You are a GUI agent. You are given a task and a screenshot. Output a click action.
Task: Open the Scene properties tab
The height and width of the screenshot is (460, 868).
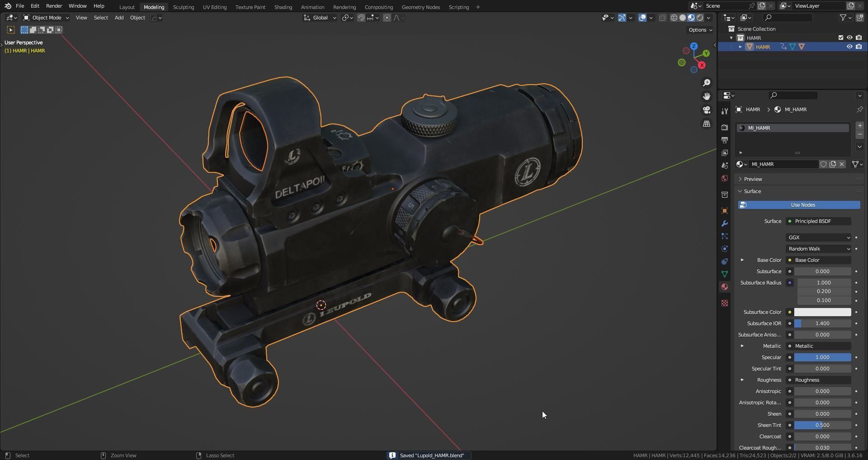pos(725,166)
